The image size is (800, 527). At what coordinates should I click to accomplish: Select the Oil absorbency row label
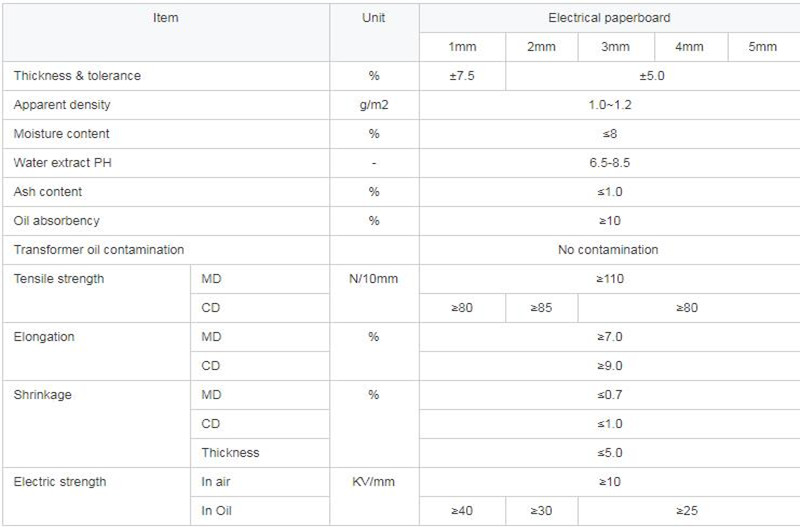[x=57, y=221]
